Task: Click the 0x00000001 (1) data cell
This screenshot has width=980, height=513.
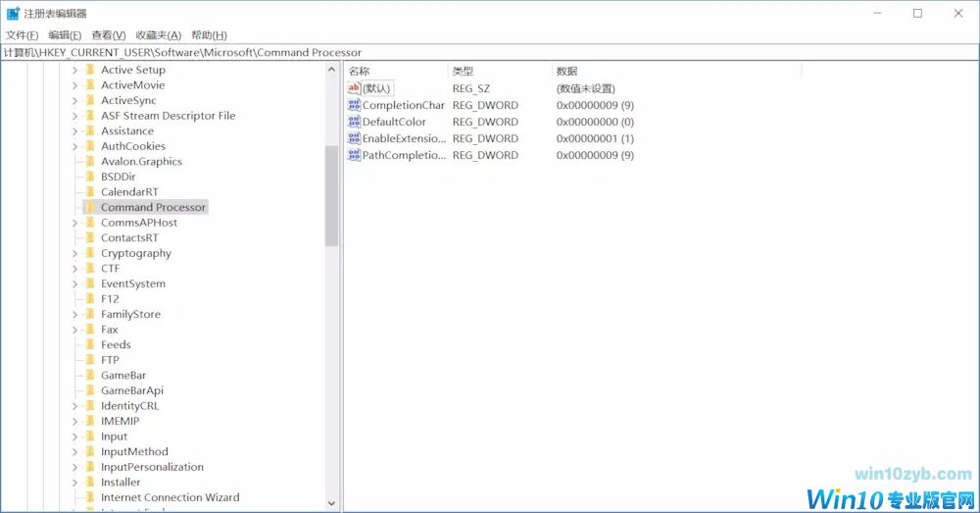Action: point(595,138)
